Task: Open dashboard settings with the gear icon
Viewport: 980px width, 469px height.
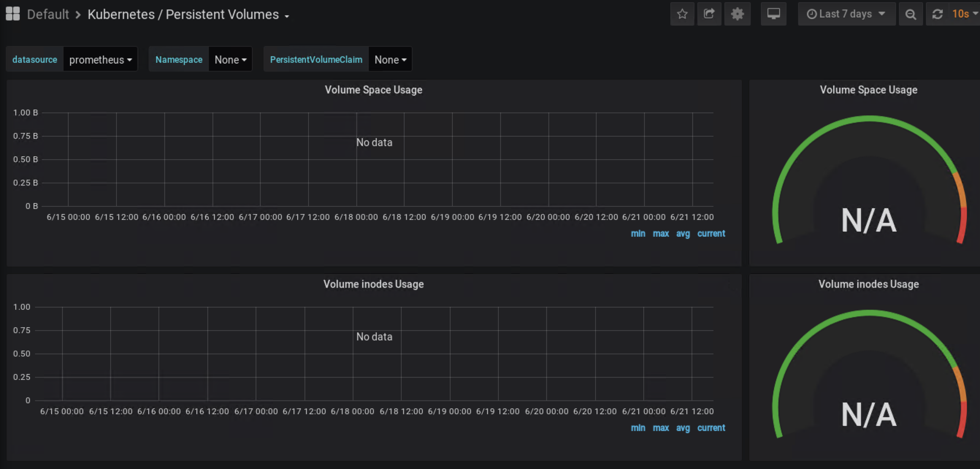Action: coord(737,14)
